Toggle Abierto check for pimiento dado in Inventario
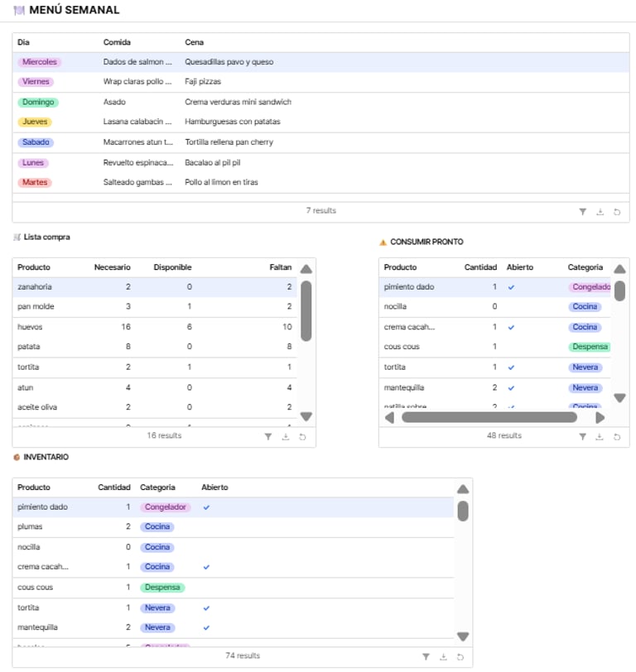Image resolution: width=636 pixels, height=672 pixels. click(x=206, y=507)
